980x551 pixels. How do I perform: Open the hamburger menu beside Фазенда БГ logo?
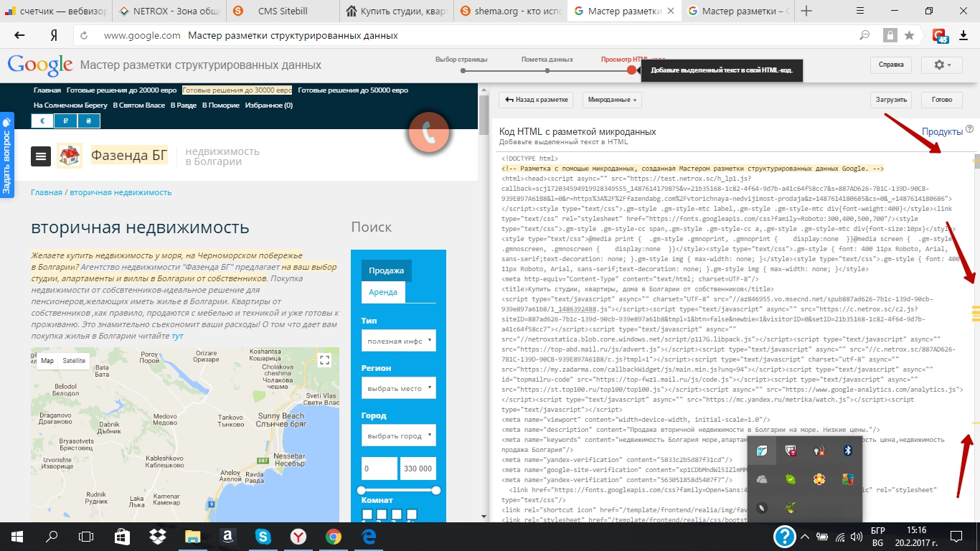point(41,156)
